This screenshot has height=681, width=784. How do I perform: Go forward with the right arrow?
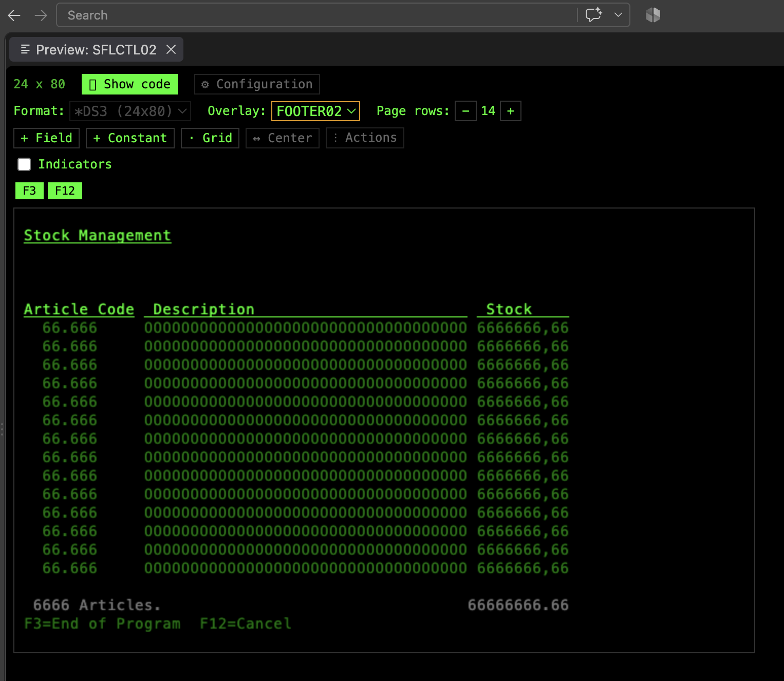coord(41,15)
